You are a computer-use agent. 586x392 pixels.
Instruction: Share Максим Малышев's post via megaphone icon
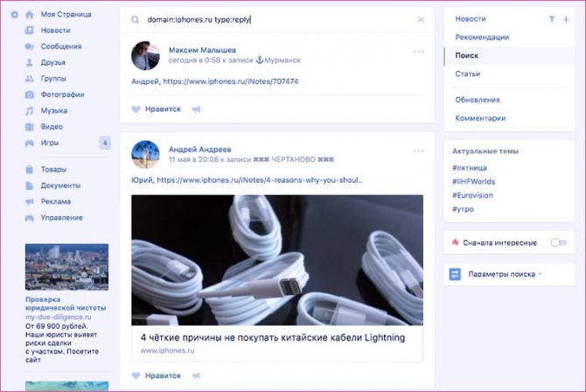point(196,109)
